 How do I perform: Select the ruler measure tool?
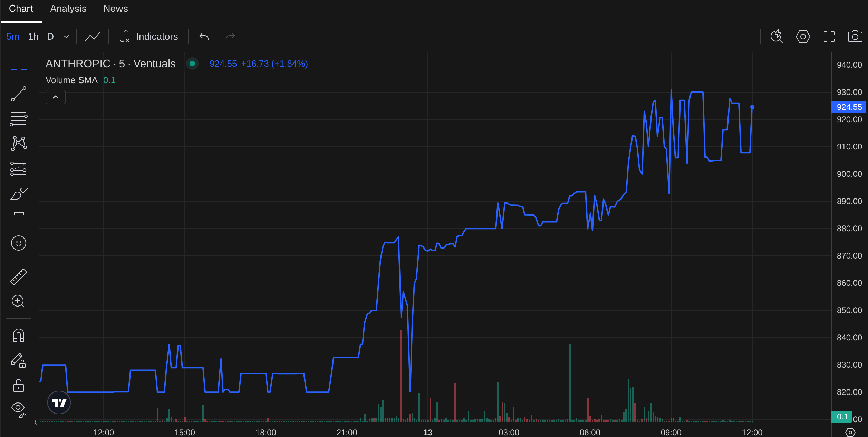click(x=19, y=277)
